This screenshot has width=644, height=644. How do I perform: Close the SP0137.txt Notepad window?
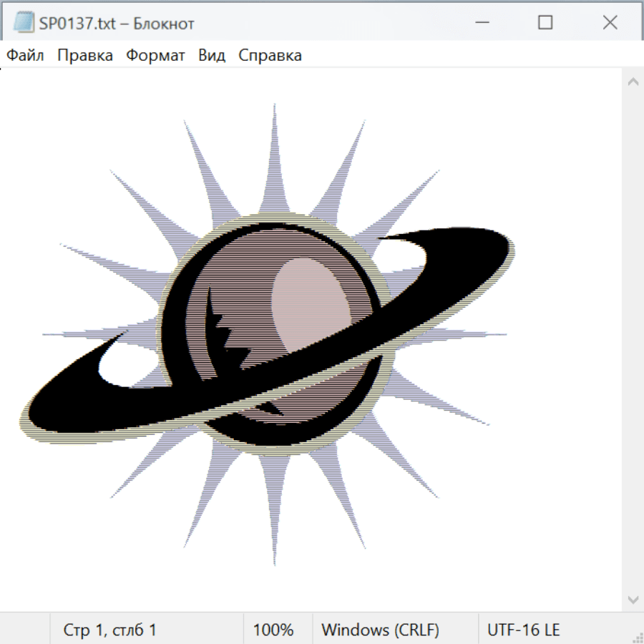point(610,23)
